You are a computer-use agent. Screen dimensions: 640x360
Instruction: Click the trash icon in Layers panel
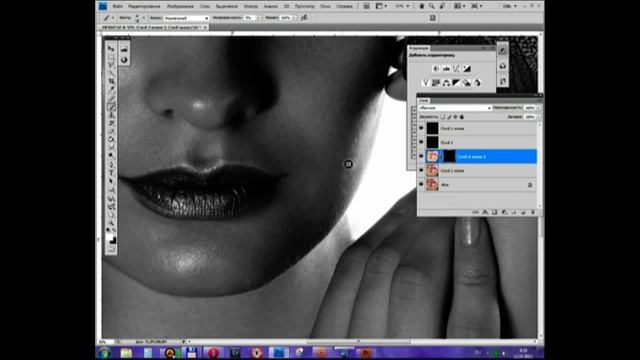pyautogui.click(x=533, y=212)
